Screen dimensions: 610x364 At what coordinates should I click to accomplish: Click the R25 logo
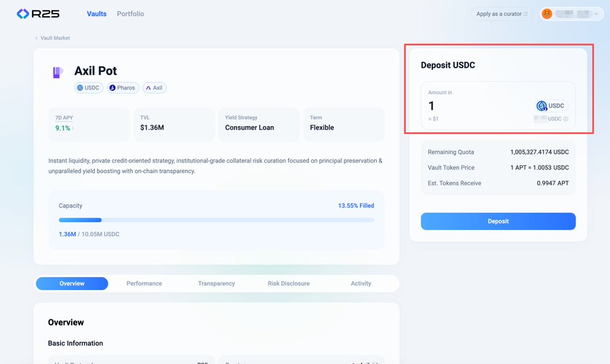(38, 14)
